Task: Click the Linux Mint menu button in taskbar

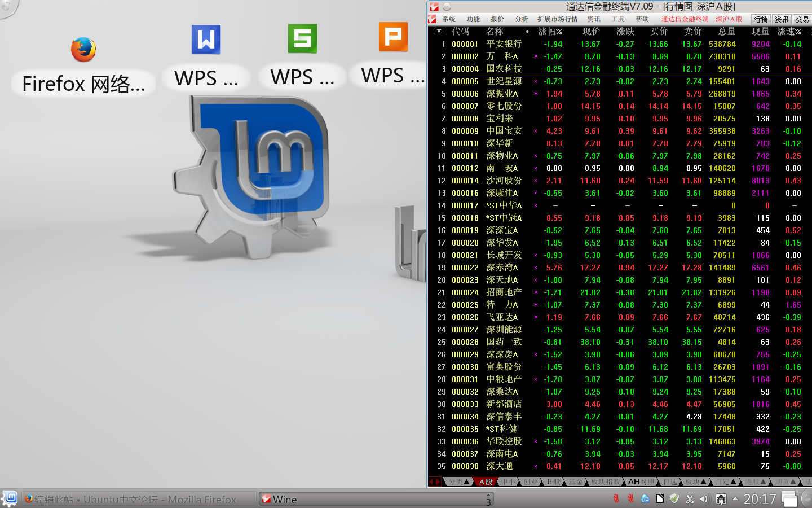Action: coord(10,498)
